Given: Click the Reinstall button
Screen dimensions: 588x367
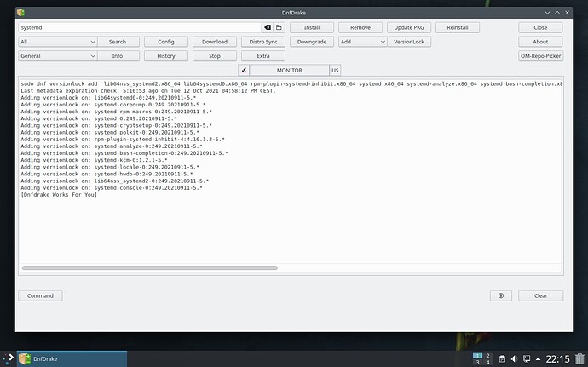Looking at the screenshot, I should pos(458,27).
